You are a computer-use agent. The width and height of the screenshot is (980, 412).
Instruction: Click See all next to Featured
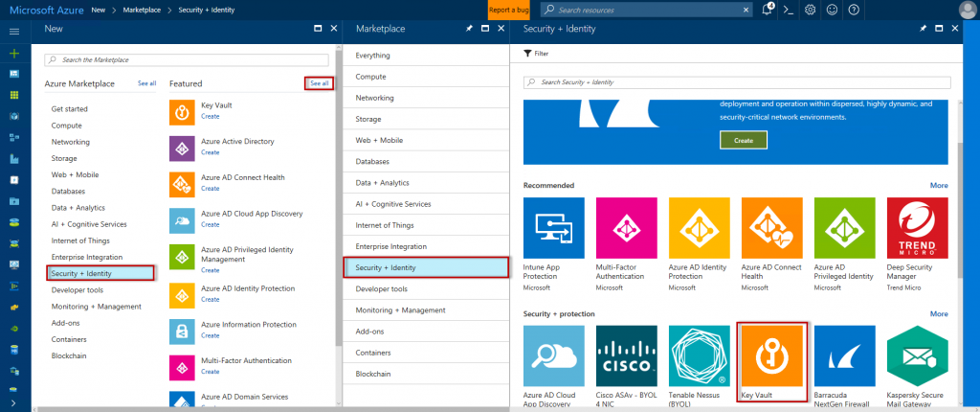tap(320, 83)
